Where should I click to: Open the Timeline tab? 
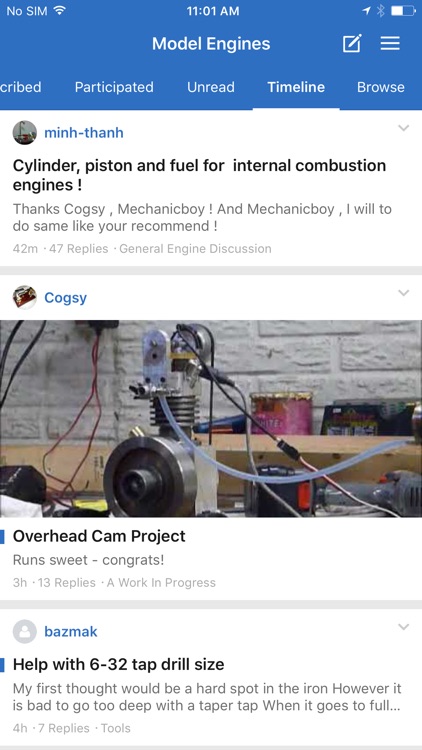[x=296, y=87]
